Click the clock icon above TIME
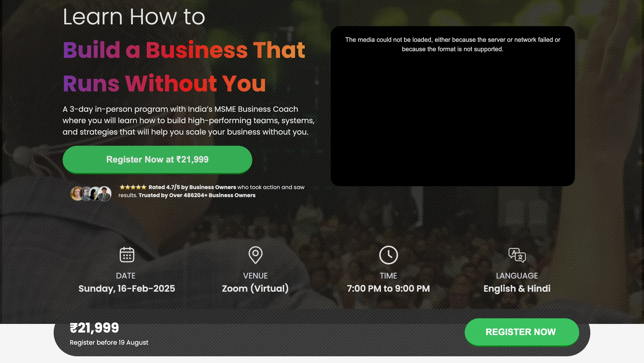 [x=388, y=255]
